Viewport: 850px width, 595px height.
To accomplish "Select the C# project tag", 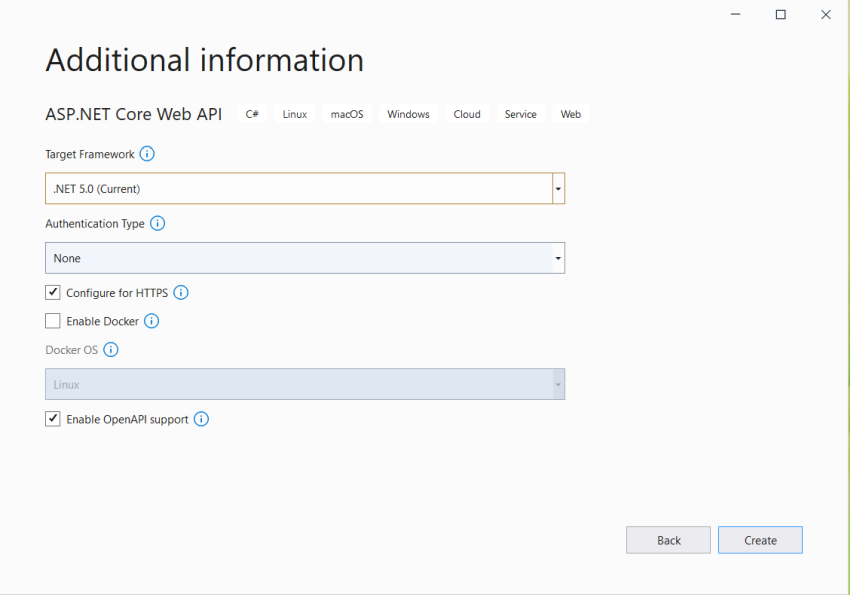I will 251,113.
